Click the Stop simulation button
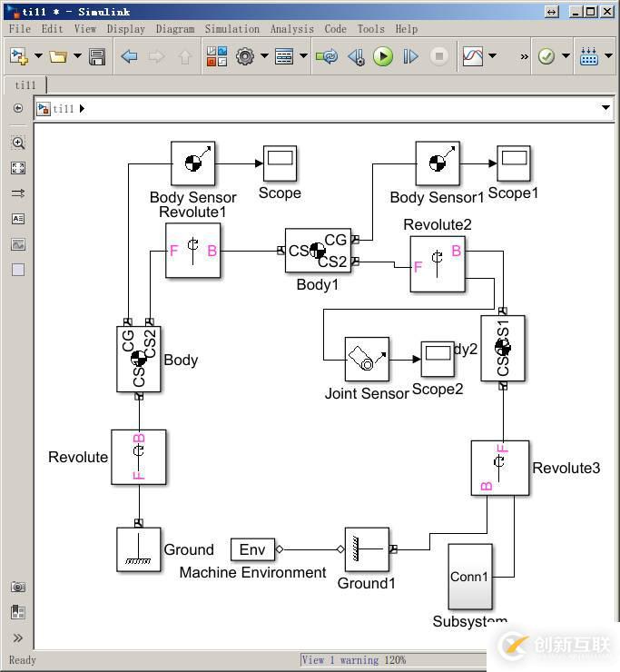Image resolution: width=620 pixels, height=672 pixels. (438, 56)
